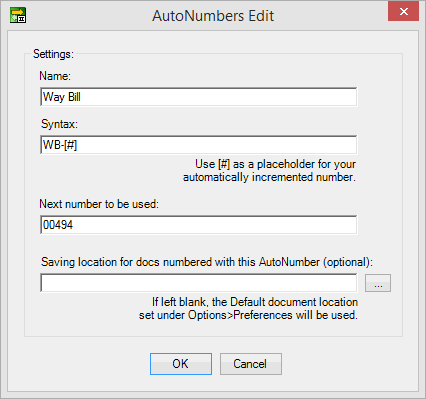Close the AutoNumbers Edit dialog
426x399 pixels.
click(403, 12)
